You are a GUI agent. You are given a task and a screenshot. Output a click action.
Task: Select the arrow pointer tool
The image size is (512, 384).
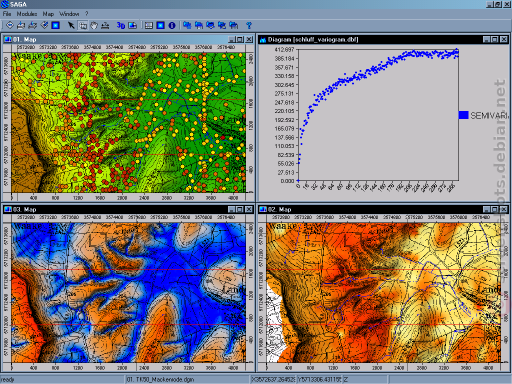71,25
